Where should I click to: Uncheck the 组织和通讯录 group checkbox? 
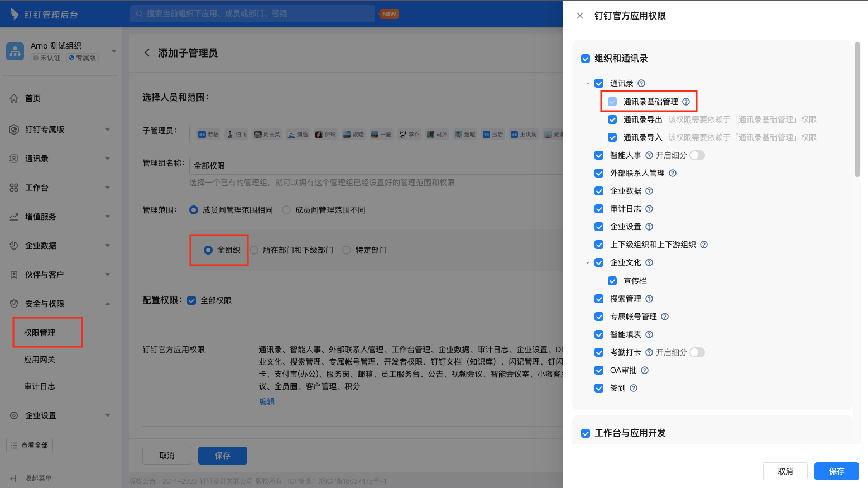[x=586, y=59]
